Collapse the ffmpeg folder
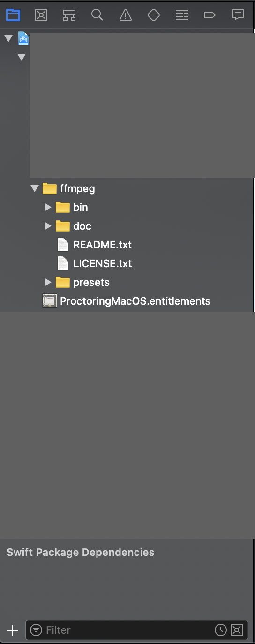 34,188
